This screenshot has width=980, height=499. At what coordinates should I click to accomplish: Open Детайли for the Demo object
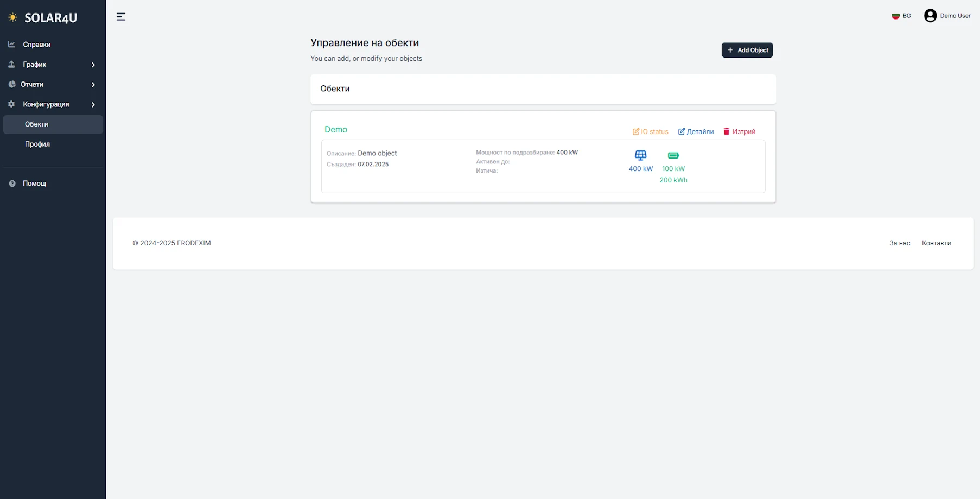click(696, 131)
